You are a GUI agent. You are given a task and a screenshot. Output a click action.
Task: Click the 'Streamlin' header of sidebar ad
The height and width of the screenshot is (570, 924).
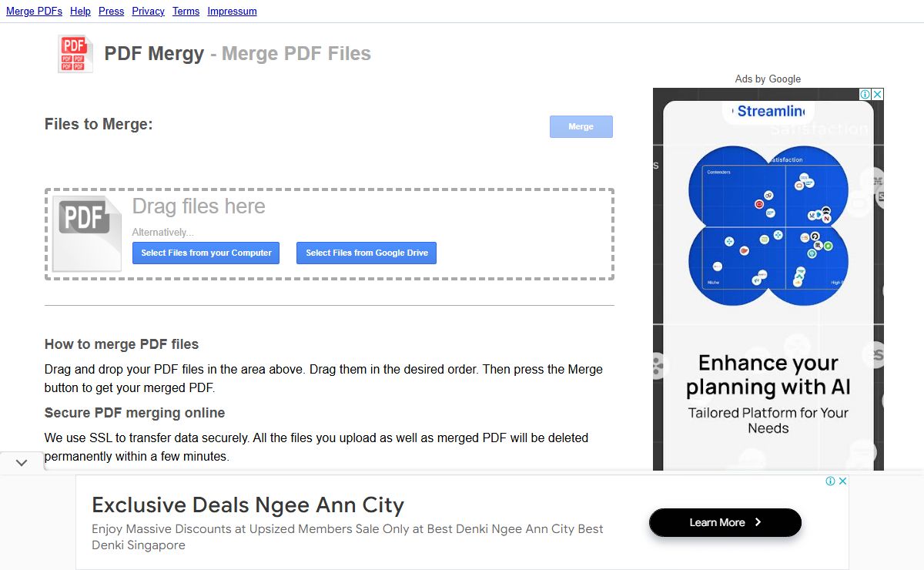pos(770,111)
